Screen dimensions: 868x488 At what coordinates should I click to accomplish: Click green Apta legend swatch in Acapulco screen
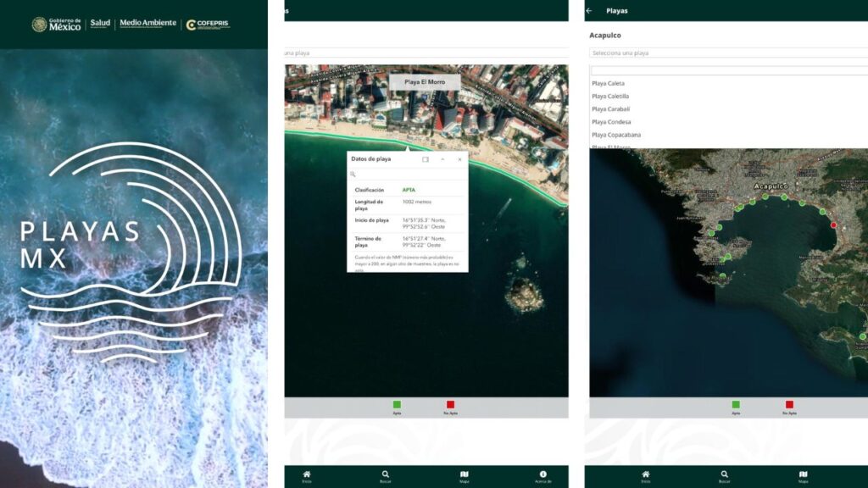736,404
